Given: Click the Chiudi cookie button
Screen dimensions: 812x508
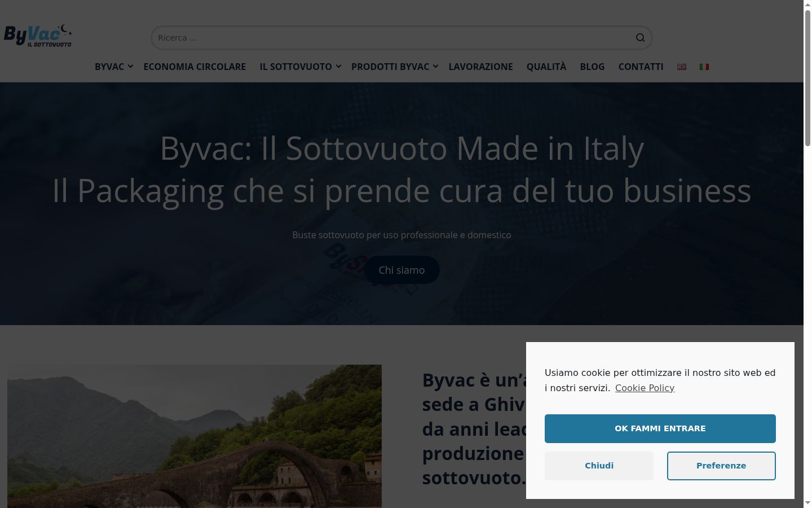Looking at the screenshot, I should [x=599, y=466].
